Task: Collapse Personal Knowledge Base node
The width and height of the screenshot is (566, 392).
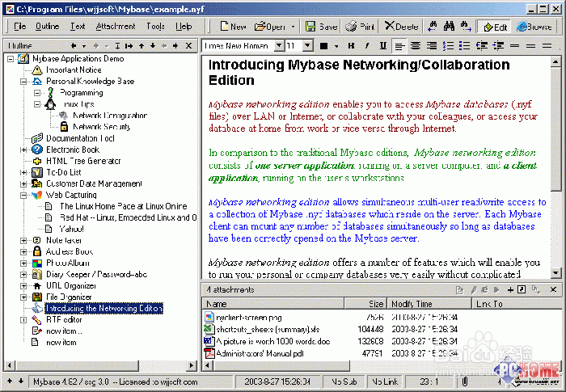Action: (23, 81)
